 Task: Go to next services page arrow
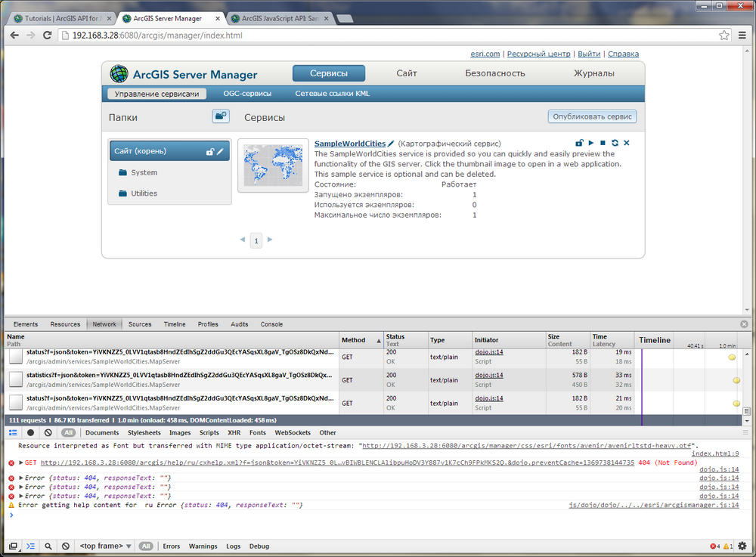270,240
